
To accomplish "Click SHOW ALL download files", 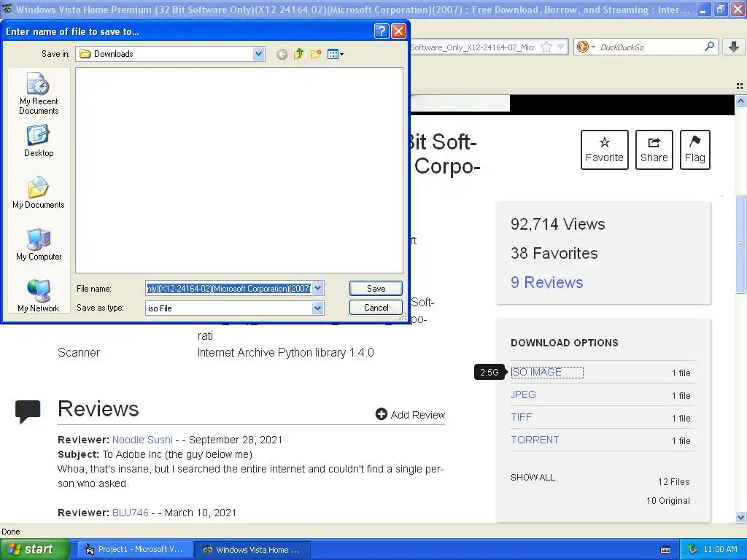I will click(533, 477).
